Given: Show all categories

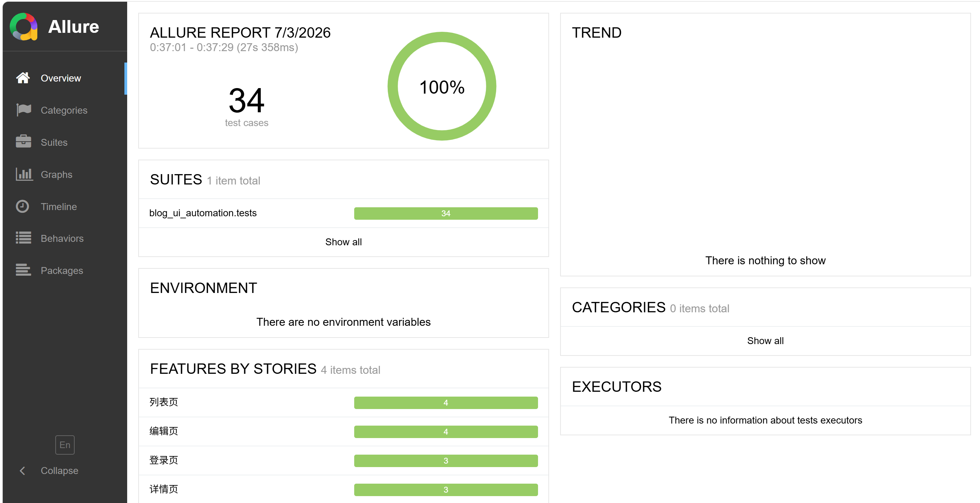Looking at the screenshot, I should point(765,341).
